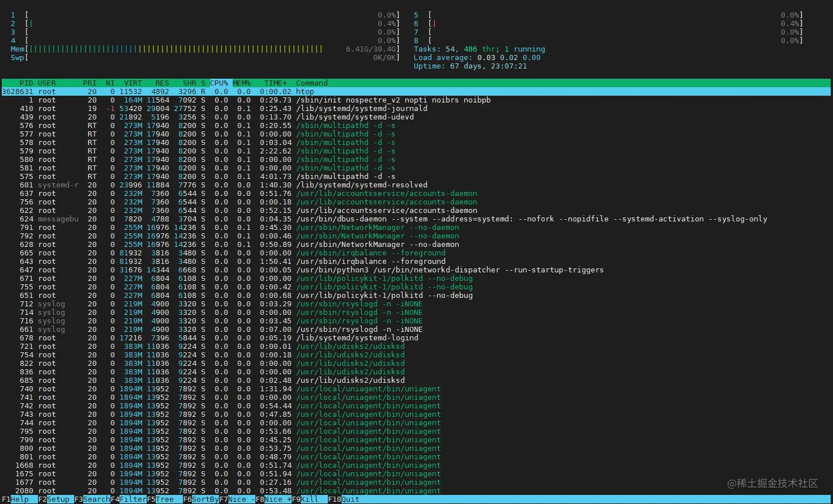The image size is (833, 504).
Task: Click F8 Nice + to raise niceness
Action: (x=274, y=499)
